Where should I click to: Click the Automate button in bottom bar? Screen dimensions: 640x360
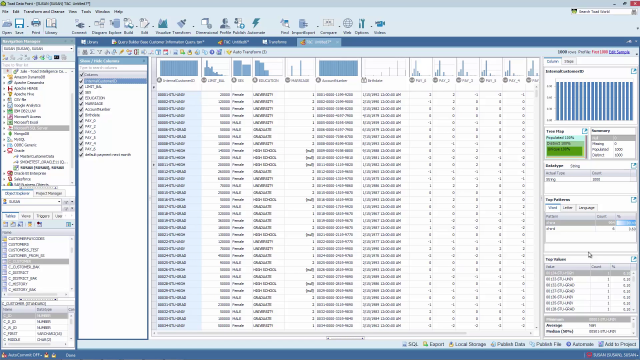(x=580, y=344)
